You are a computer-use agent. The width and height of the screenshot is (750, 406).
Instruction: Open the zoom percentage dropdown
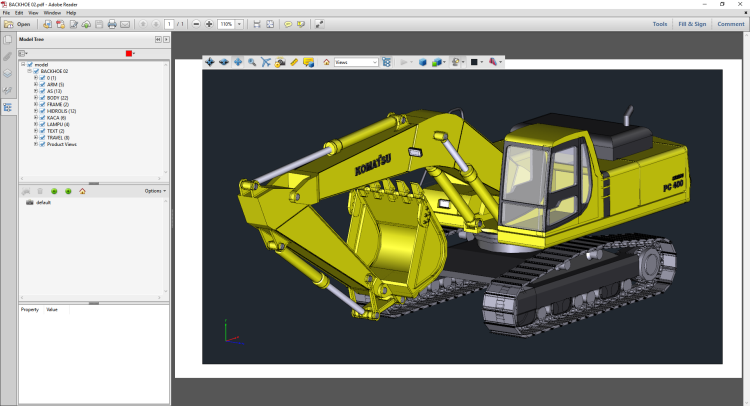click(x=238, y=23)
